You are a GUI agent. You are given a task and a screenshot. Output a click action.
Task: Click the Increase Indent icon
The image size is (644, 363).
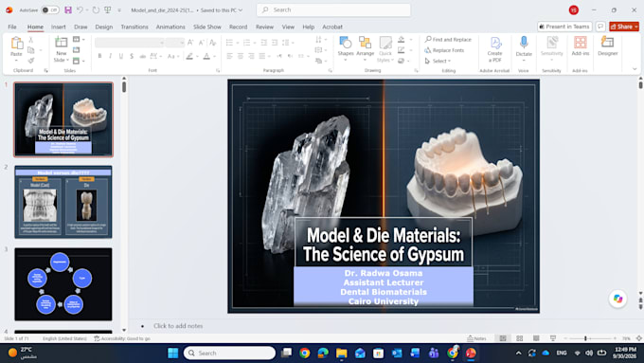(275, 43)
